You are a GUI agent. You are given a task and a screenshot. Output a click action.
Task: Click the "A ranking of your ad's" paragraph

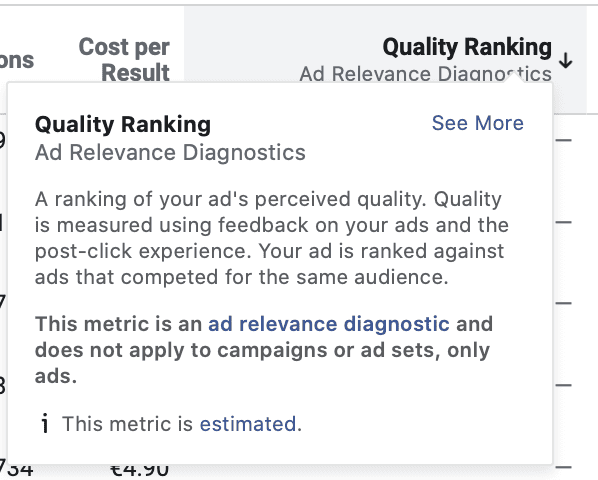click(272, 238)
